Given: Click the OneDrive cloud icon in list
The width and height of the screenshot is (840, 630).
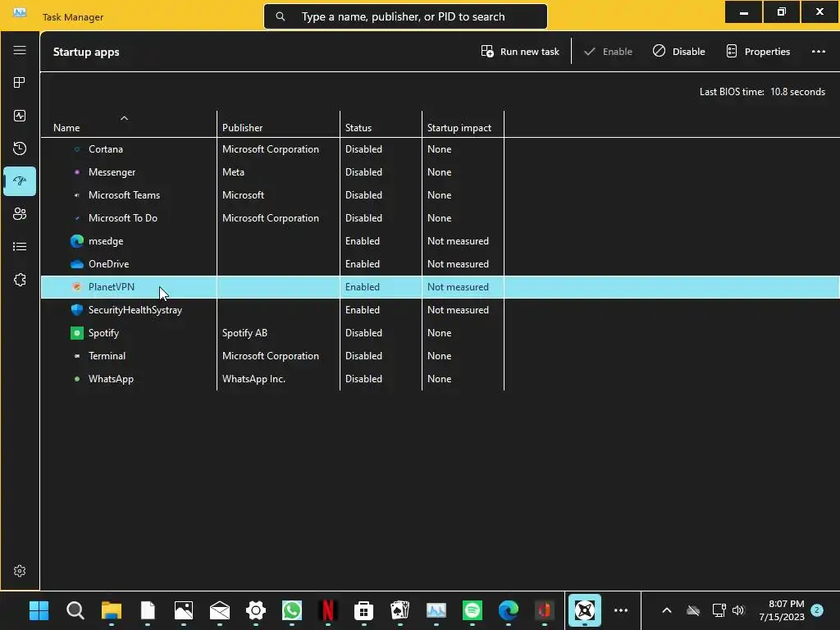Looking at the screenshot, I should pos(77,264).
